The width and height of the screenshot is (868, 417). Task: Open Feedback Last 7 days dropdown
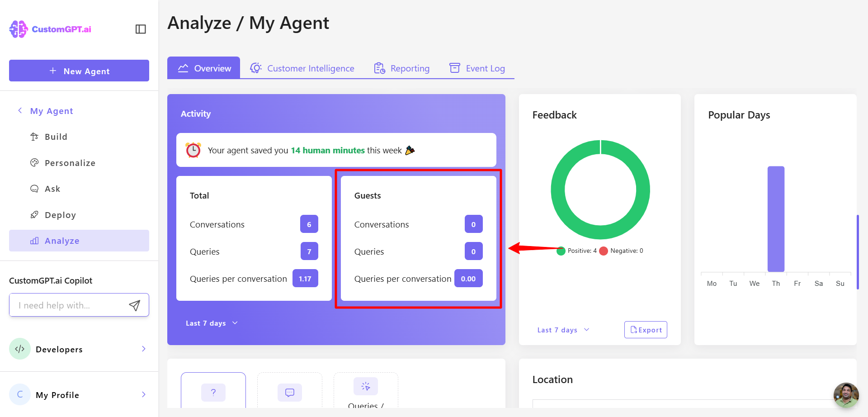[x=563, y=330]
